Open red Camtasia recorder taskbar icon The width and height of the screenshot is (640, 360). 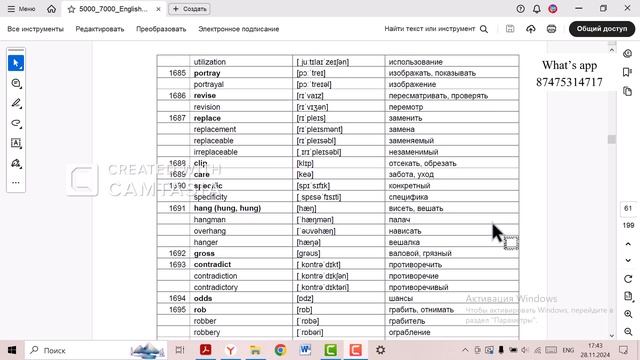tap(356, 350)
